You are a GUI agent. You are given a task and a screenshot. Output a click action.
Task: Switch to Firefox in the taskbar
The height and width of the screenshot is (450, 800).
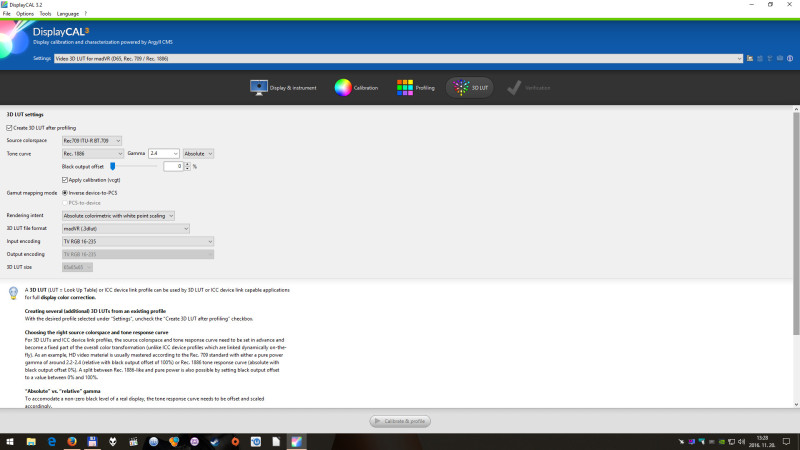(x=72, y=442)
